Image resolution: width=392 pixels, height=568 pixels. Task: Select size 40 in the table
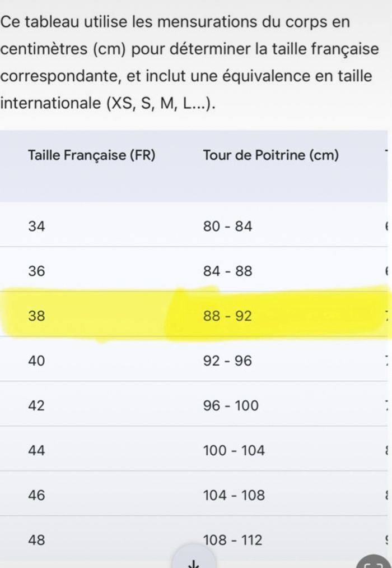click(36, 361)
